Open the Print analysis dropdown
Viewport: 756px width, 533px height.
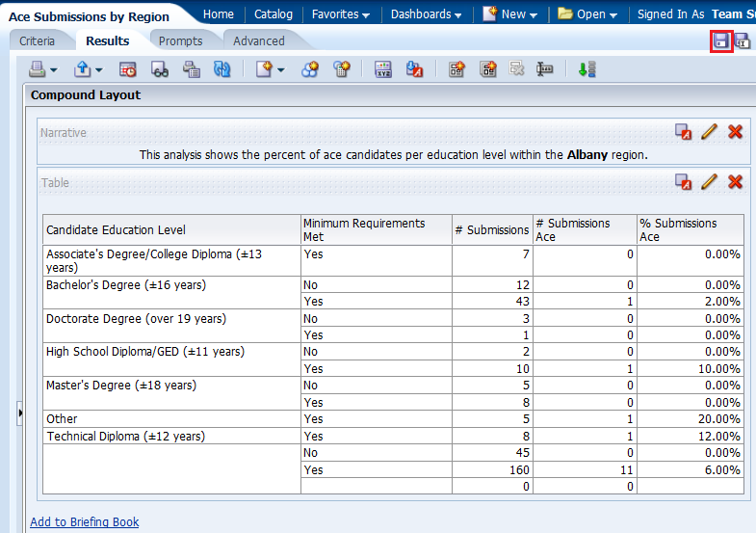click(x=42, y=69)
